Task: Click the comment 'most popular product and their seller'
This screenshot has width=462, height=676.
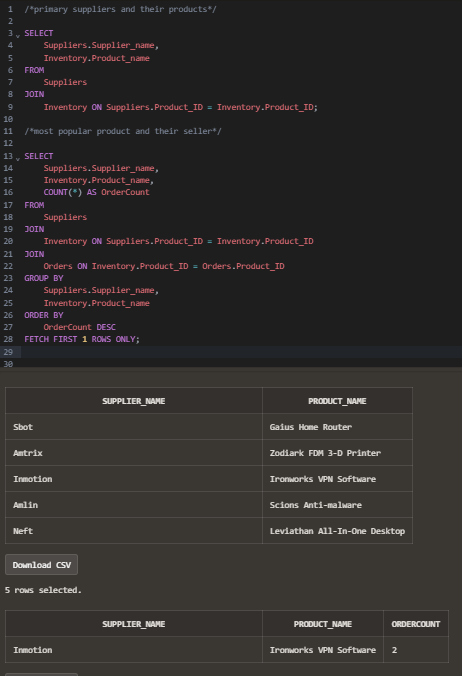Action: [123, 131]
